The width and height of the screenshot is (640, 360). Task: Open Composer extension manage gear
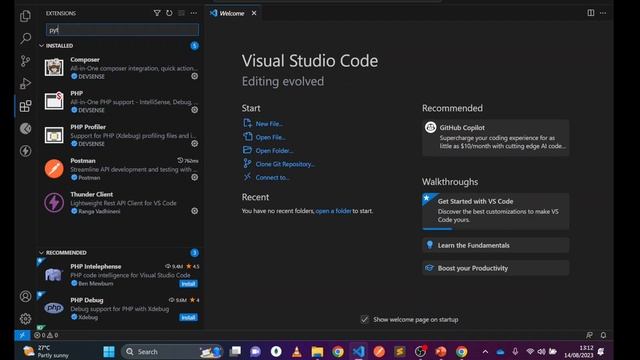tap(195, 76)
